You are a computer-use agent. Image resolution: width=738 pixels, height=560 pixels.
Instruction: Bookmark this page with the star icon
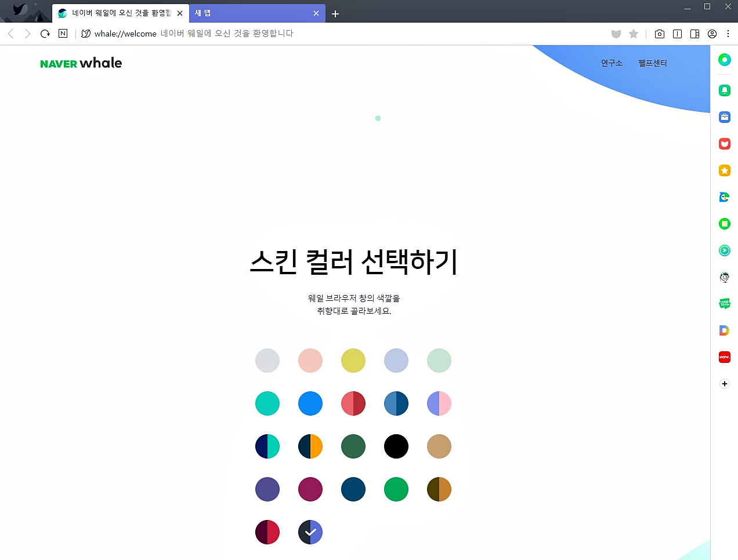(634, 34)
